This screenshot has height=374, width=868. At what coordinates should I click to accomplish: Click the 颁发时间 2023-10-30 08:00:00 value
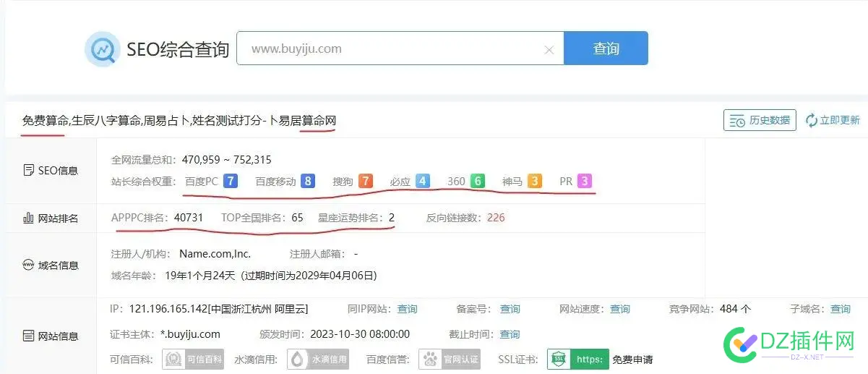tap(360, 334)
